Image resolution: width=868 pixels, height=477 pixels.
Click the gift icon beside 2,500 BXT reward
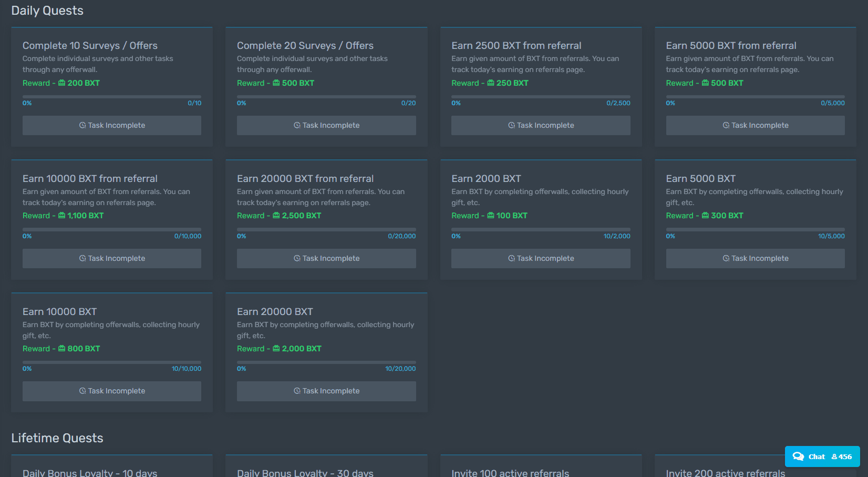pyautogui.click(x=276, y=216)
